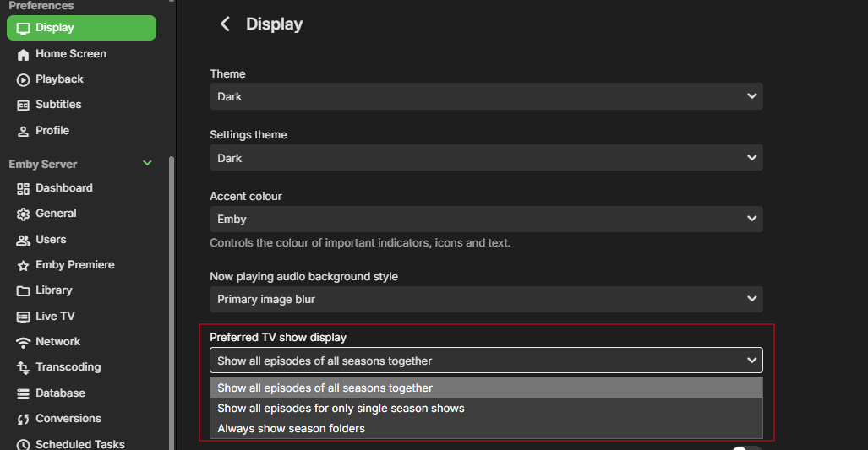
Task: Open the Transcoding settings page
Action: pyautogui.click(x=68, y=367)
